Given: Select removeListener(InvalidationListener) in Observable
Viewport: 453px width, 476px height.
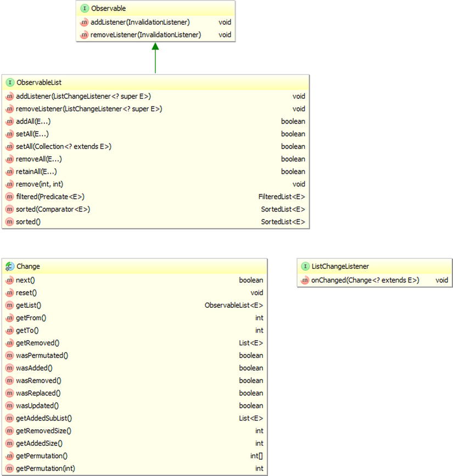Looking at the screenshot, I should pyautogui.click(x=140, y=35).
